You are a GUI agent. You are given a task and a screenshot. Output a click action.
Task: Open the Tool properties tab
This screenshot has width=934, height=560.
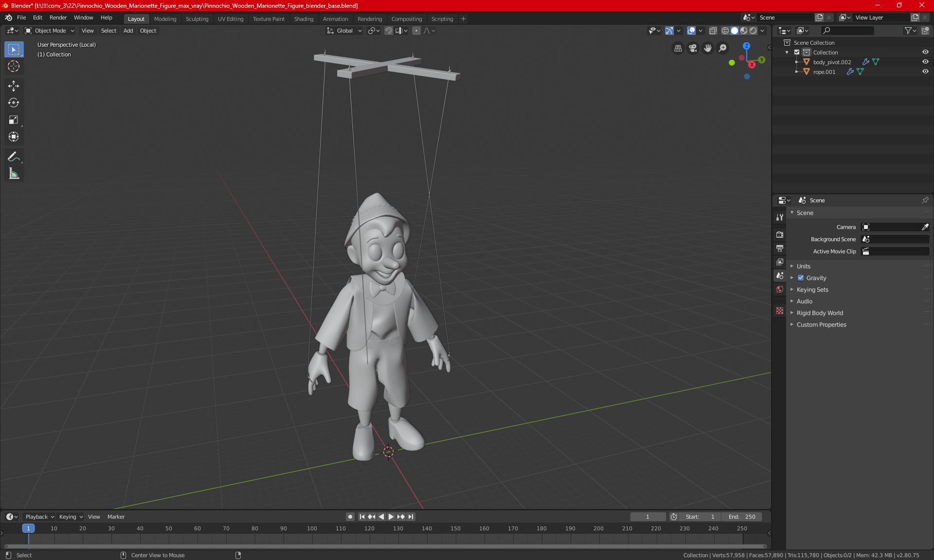coord(780,217)
